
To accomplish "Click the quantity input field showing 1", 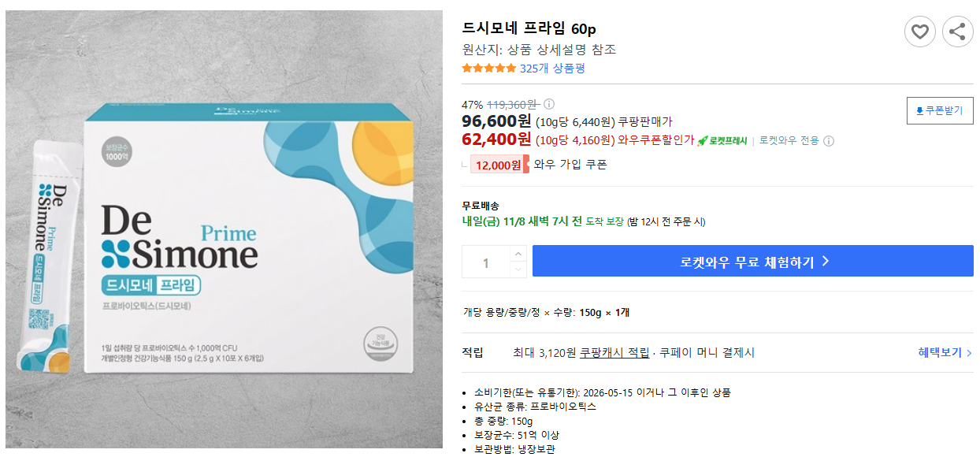I will pos(484,261).
